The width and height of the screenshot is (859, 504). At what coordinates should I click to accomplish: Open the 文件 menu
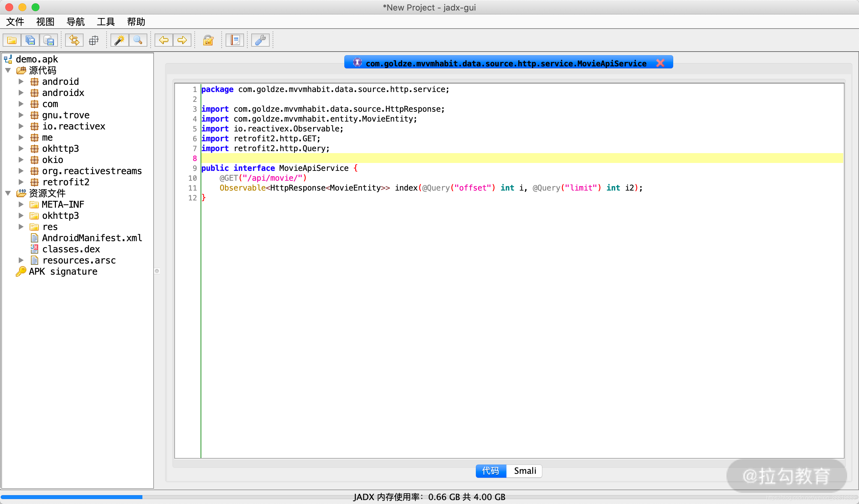click(15, 22)
